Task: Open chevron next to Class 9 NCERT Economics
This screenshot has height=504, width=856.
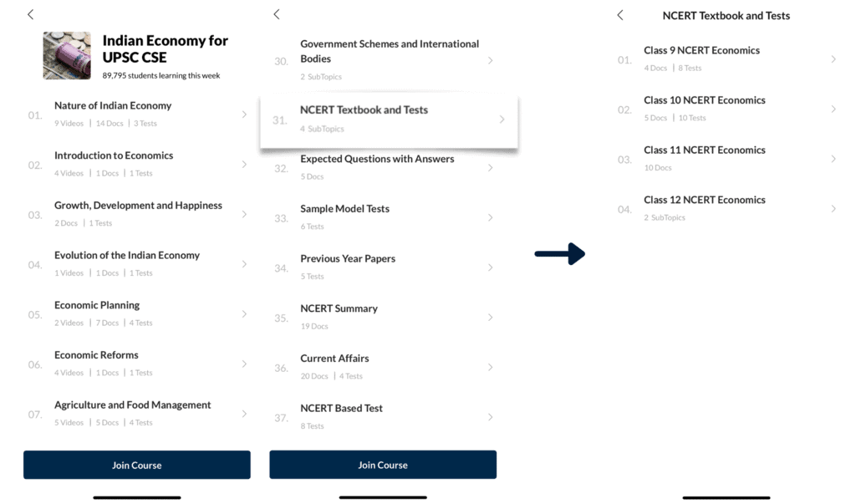Action: [833, 59]
